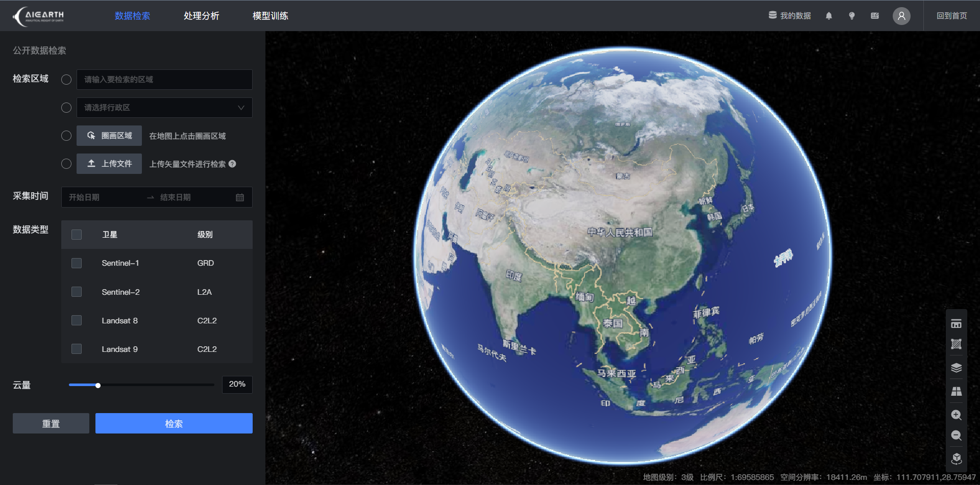
Task: Click the 上传文件 button
Action: click(109, 164)
